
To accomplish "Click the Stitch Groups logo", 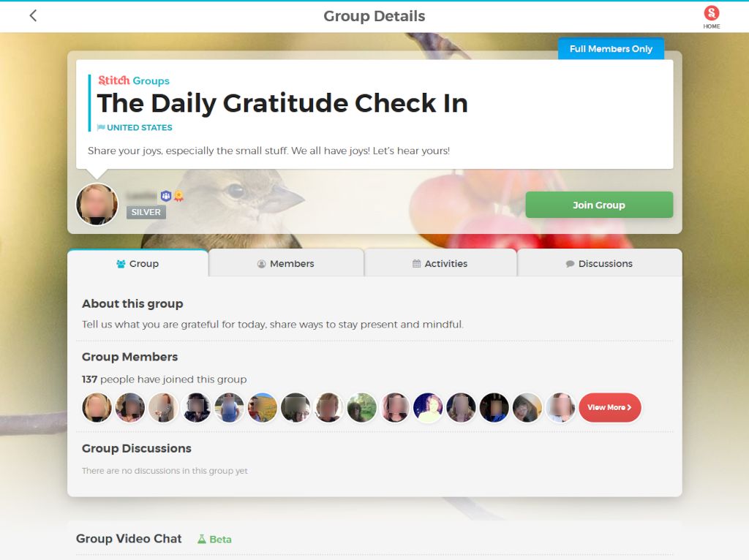I will [134, 80].
